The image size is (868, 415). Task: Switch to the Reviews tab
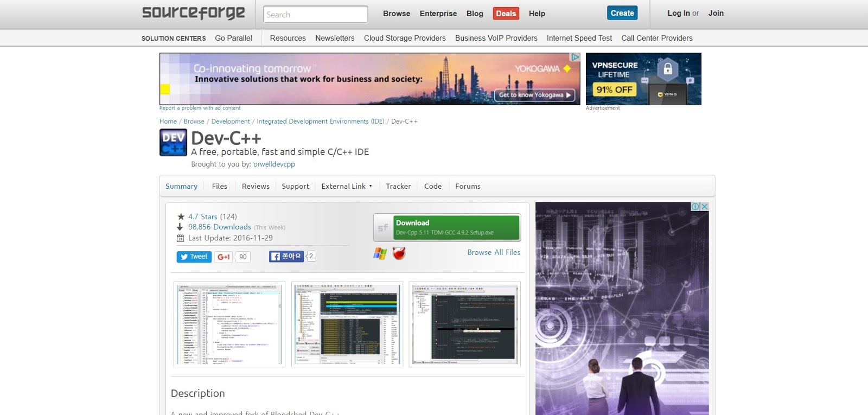tap(256, 186)
